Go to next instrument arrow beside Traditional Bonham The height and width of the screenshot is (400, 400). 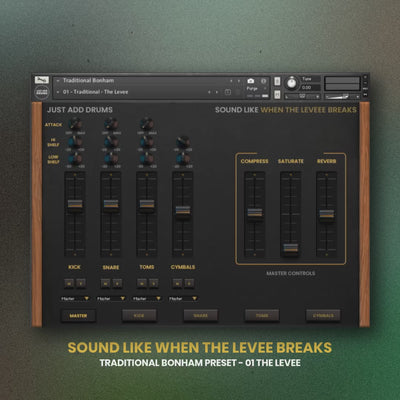click(239, 81)
